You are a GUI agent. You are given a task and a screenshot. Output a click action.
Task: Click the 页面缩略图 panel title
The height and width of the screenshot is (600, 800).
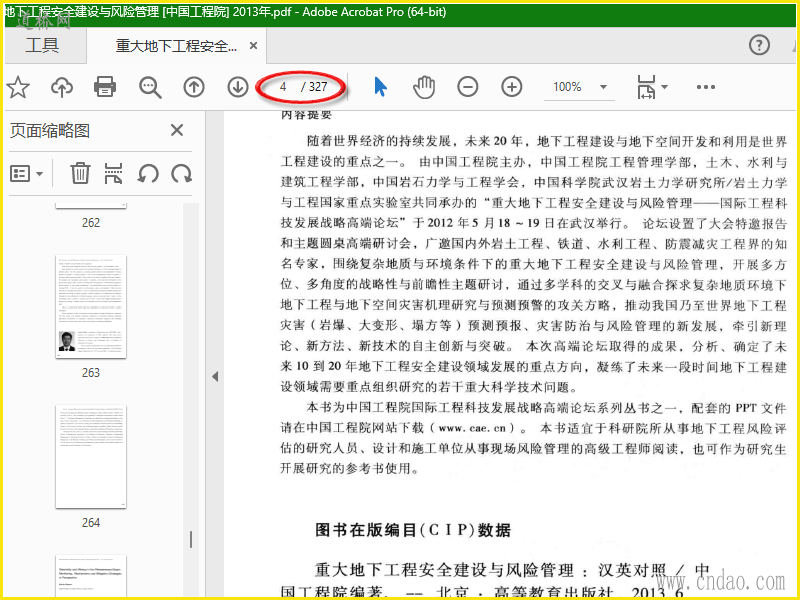pyautogui.click(x=50, y=131)
